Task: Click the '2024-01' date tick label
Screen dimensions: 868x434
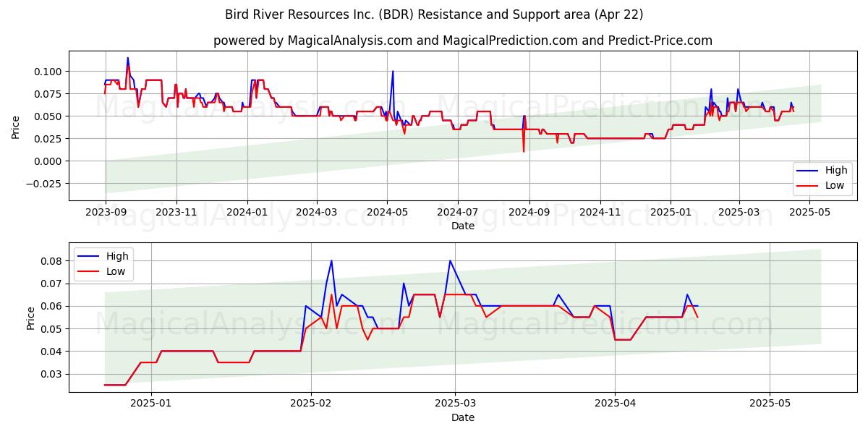Action: pyautogui.click(x=247, y=213)
